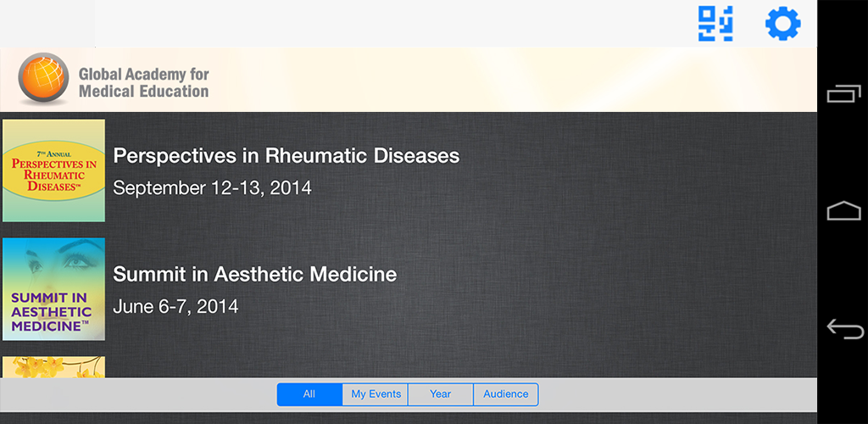Viewport: 868px width, 424px height.
Task: Switch to the My Events tab
Action: (376, 394)
